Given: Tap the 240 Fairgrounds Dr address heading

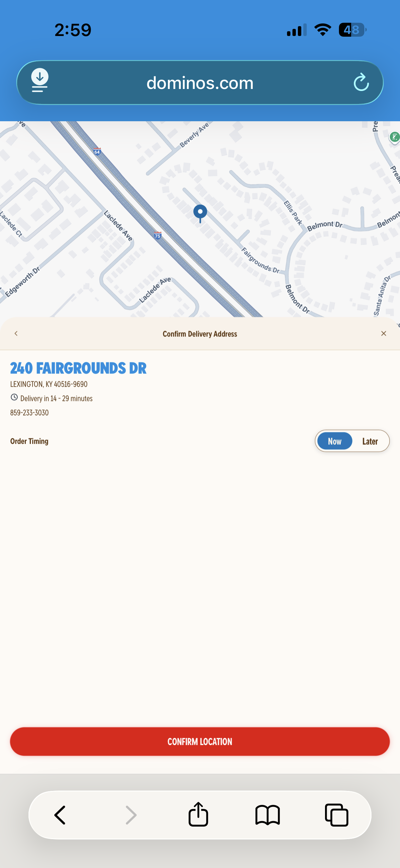Looking at the screenshot, I should point(78,368).
